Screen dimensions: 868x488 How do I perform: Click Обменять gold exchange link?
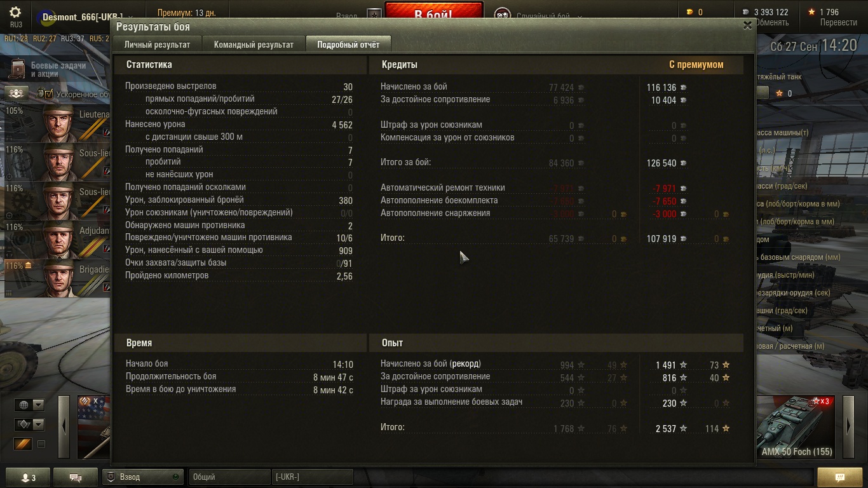[771, 22]
